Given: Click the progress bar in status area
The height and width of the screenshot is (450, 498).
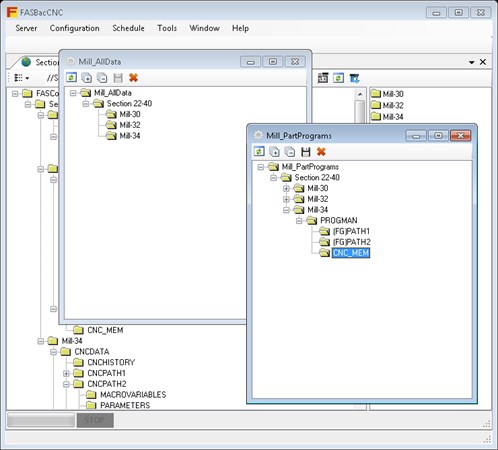Looking at the screenshot, I should (x=41, y=420).
